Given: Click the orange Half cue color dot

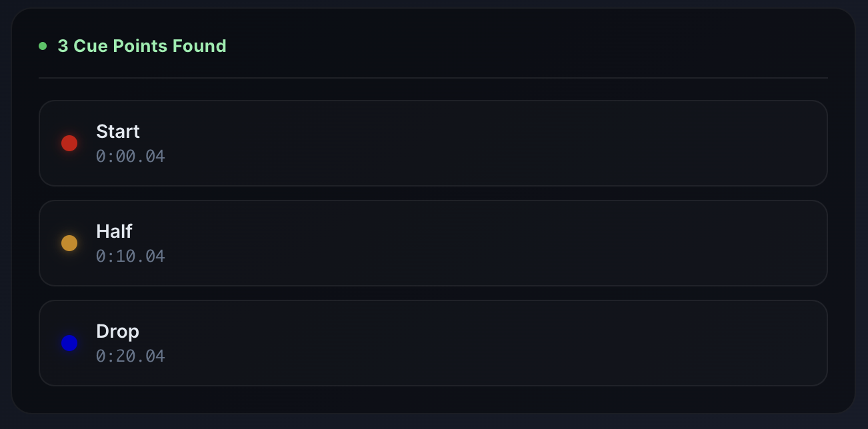Looking at the screenshot, I should click(x=69, y=243).
